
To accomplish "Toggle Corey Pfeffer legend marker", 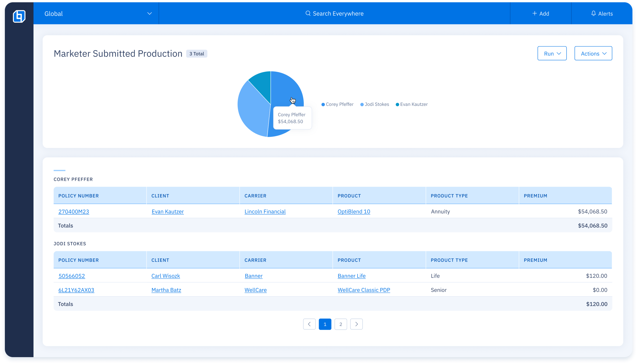I will pos(323,104).
